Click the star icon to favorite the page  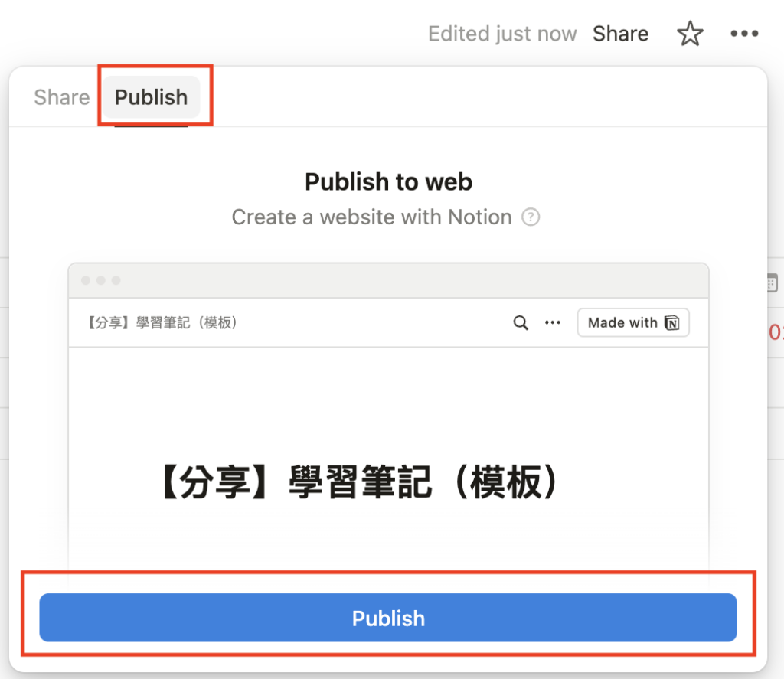(x=690, y=34)
